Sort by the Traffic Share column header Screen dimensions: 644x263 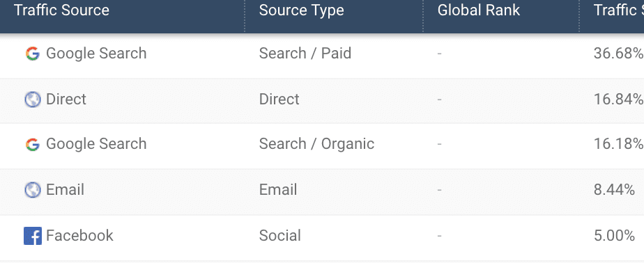coord(618,10)
